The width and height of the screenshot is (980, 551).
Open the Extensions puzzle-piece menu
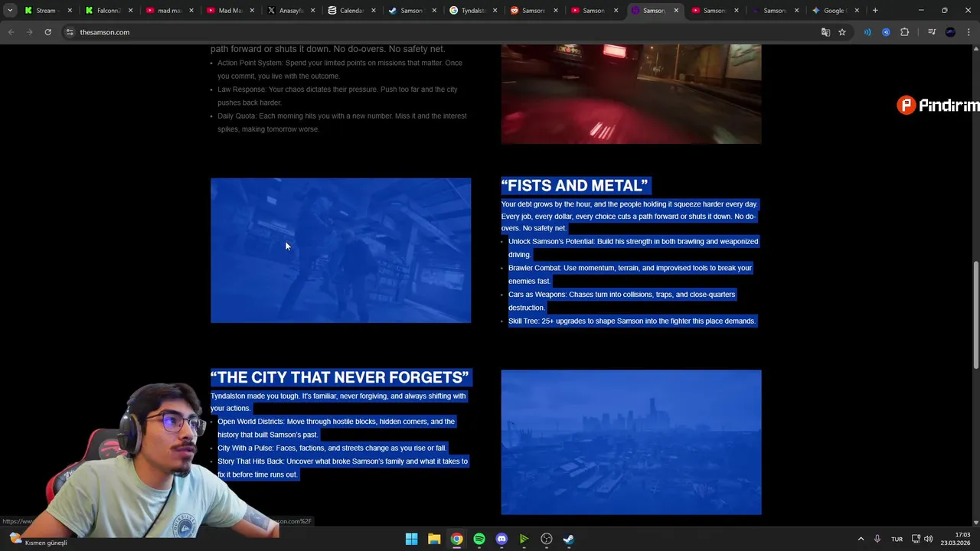point(905,32)
